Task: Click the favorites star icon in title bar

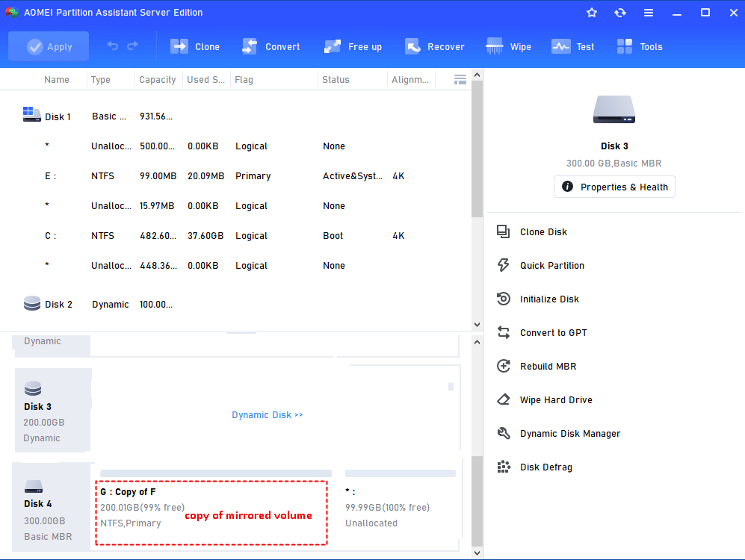Action: coord(592,13)
